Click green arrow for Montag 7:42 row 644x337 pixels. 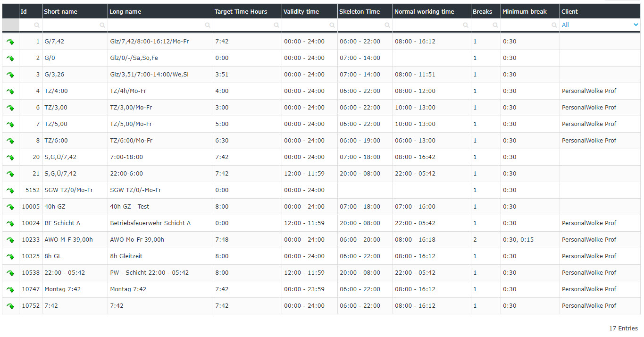coord(10,290)
